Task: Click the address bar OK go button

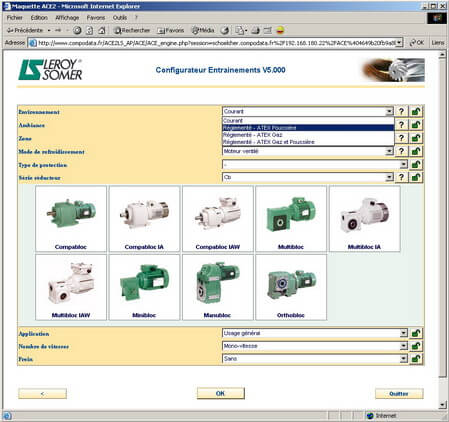Action: (x=417, y=43)
